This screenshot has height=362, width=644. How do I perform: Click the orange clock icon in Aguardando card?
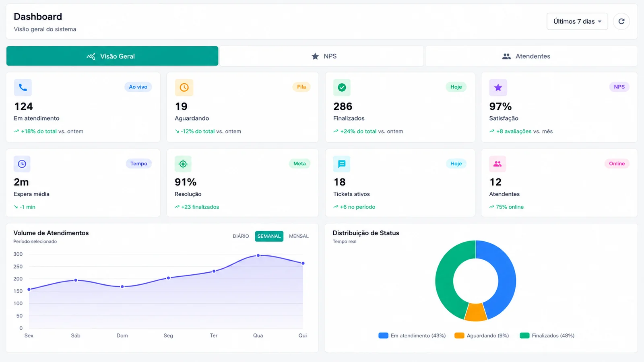pyautogui.click(x=184, y=87)
